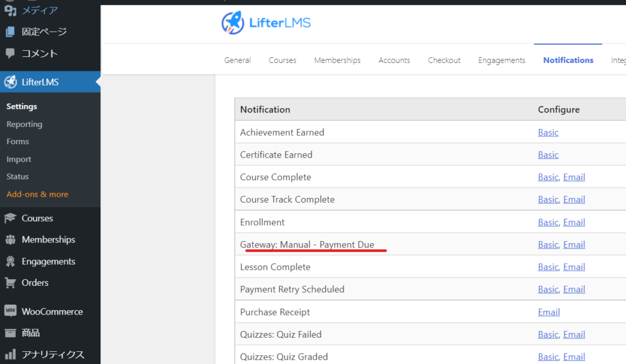Open Basic config for Course Track Complete
This screenshot has width=626, height=364.
click(548, 199)
